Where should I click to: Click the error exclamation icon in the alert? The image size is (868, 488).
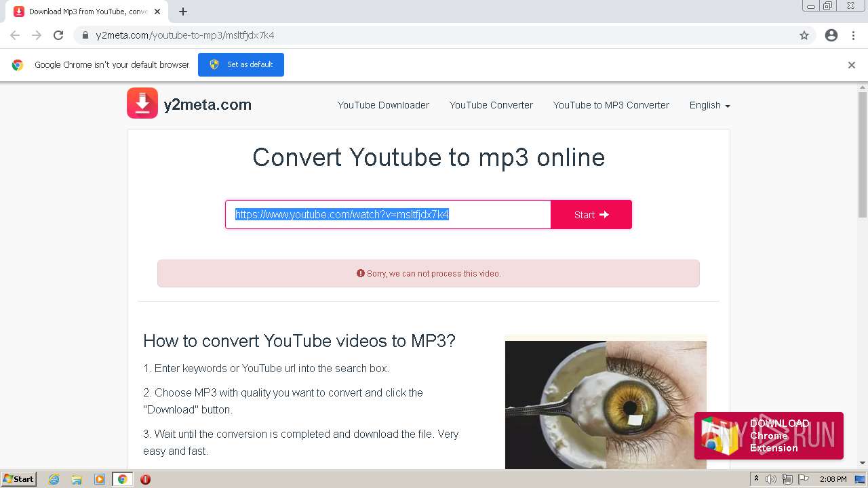click(x=361, y=274)
